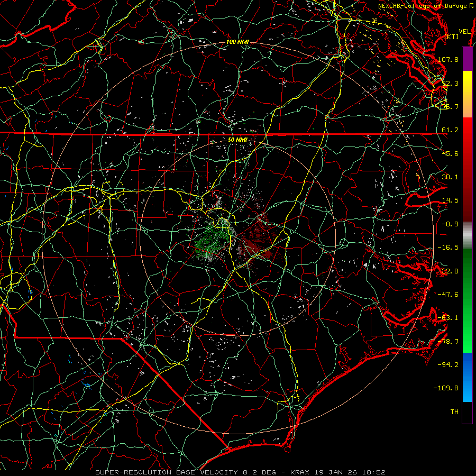Click the Super-Resolution Base Velocity caption

(x=240, y=472)
